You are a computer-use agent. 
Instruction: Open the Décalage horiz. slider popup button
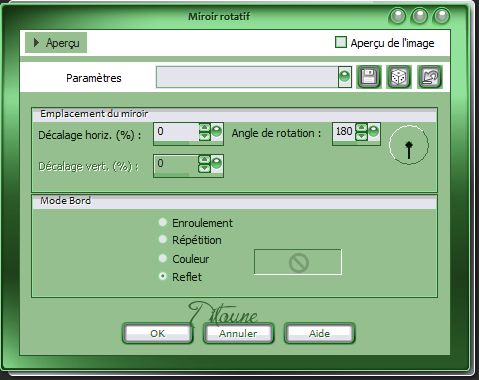coord(217,131)
